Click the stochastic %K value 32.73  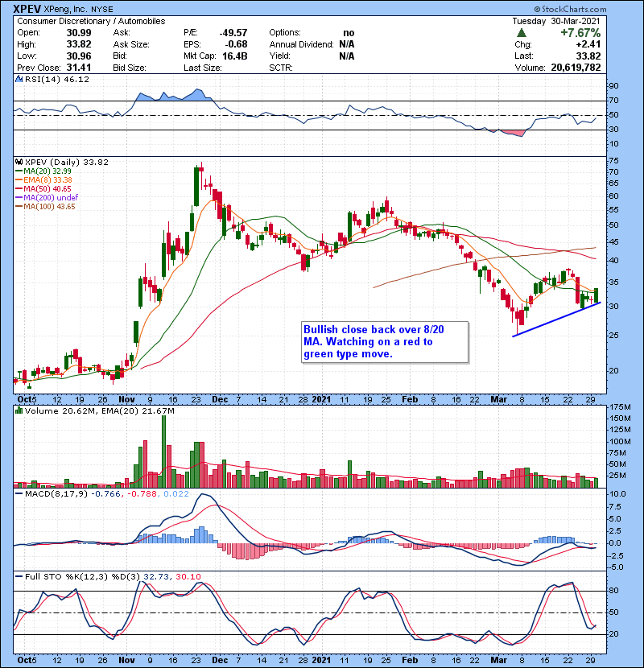156,576
